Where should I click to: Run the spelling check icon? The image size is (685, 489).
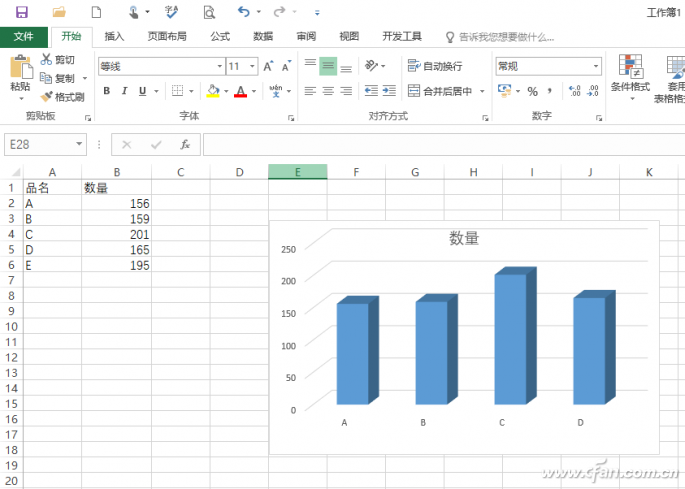[171, 12]
